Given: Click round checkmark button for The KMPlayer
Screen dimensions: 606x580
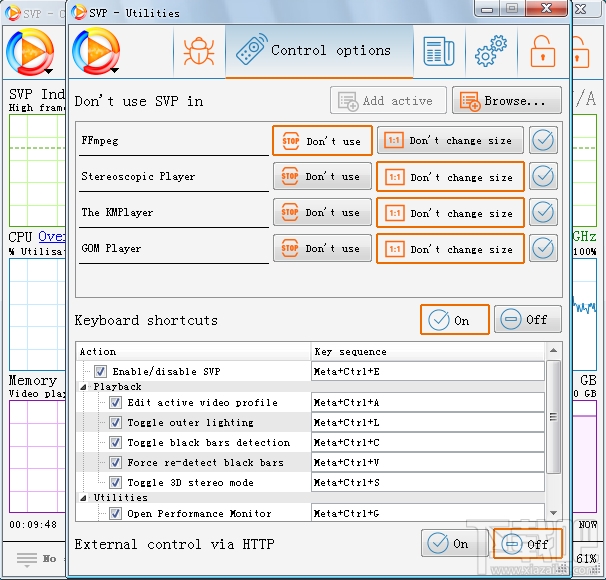Looking at the screenshot, I should [543, 213].
